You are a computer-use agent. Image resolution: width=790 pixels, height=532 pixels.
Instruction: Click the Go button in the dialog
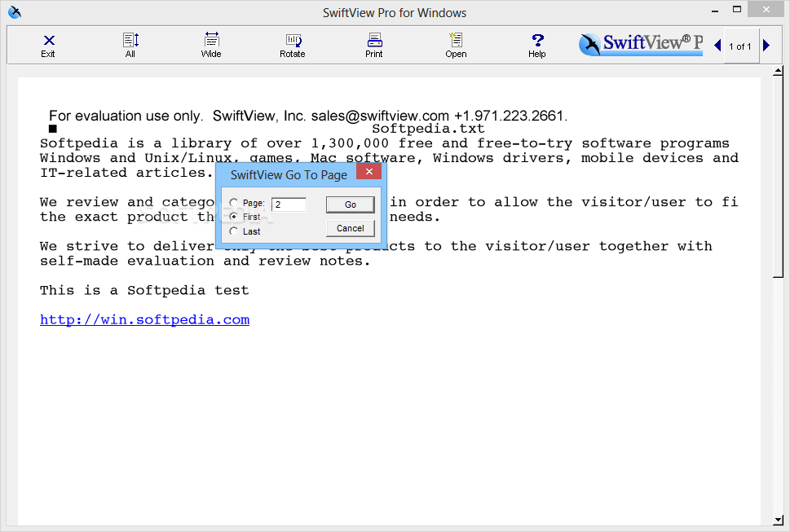(x=350, y=204)
